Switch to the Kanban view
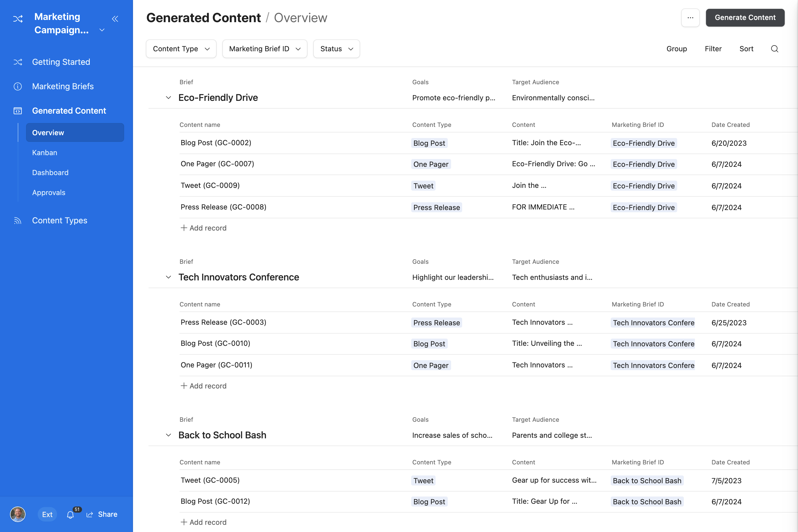The width and height of the screenshot is (798, 532). (x=44, y=153)
